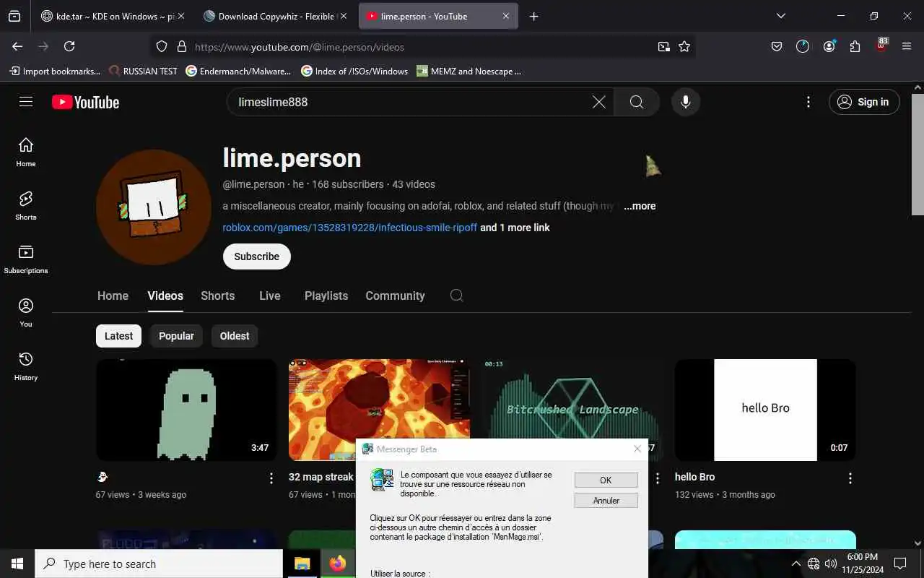Open Firefox extensions puzzle icon
The image size is (924, 578).
(x=855, y=46)
